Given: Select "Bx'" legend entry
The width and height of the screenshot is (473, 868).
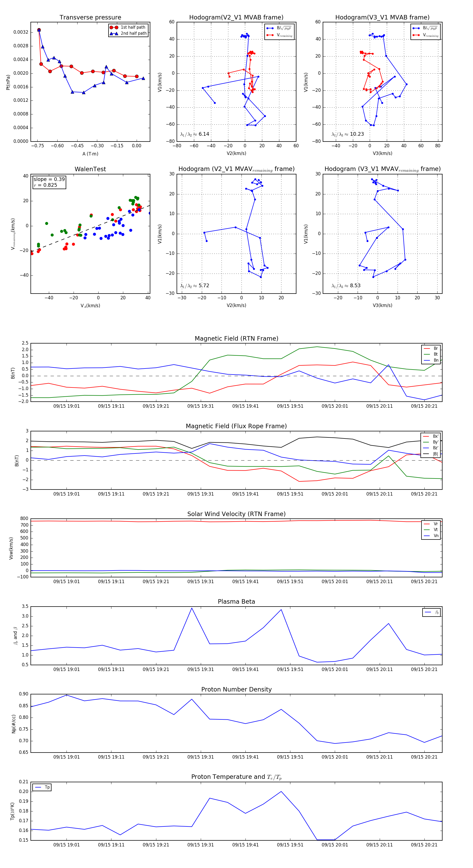Looking at the screenshot, I should coord(431,436).
